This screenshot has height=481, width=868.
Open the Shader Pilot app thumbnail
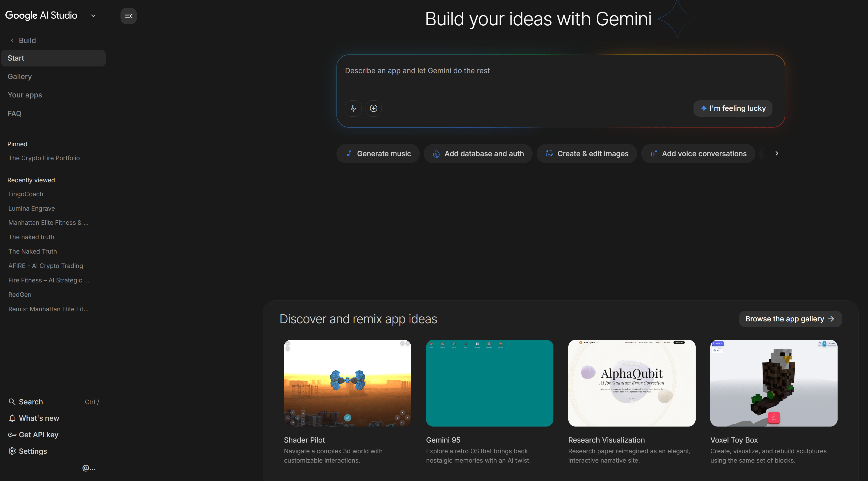(347, 383)
